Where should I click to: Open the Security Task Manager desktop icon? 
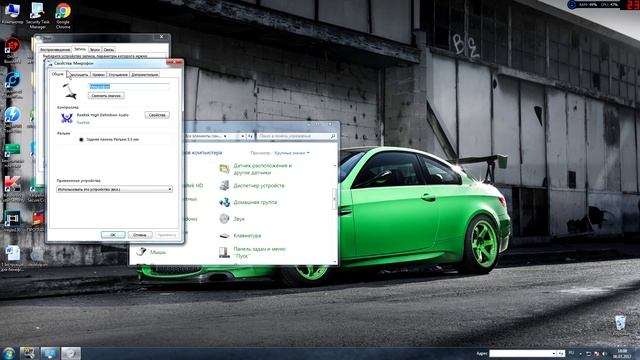pos(38,16)
